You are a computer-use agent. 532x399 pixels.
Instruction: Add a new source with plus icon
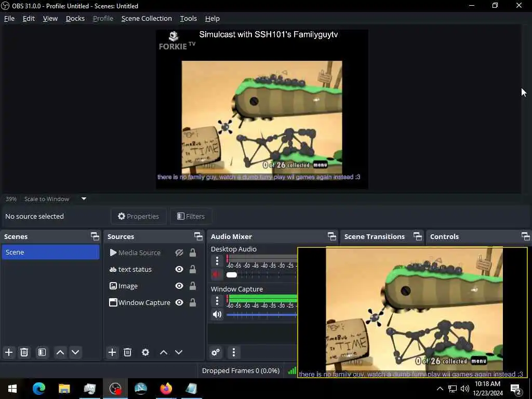tap(112, 352)
